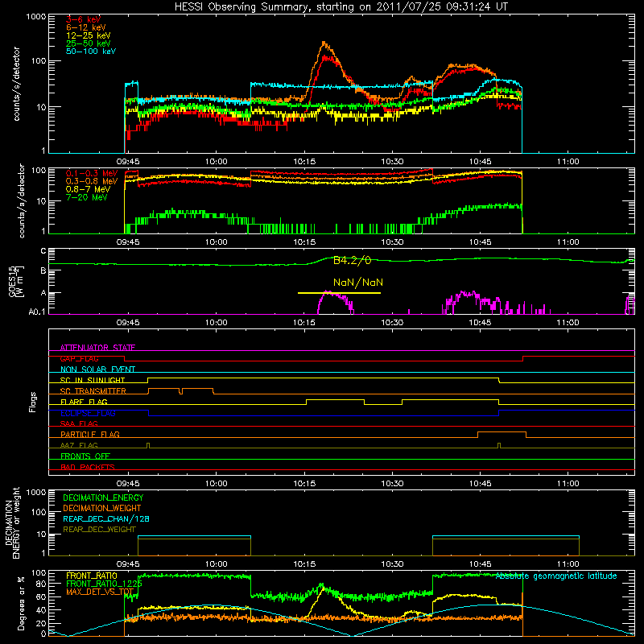Screen dimensions: 644x644
Task: Select the ECLIPSE_FLAG label
Action: pyautogui.click(x=88, y=413)
